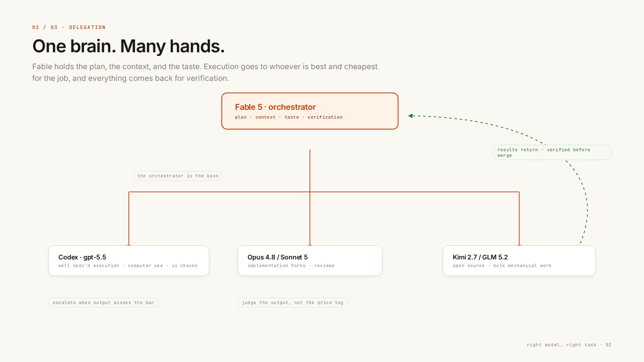This screenshot has height=362, width=644.
Task: Select the 'Codex · gpt-5.5' card
Action: click(x=129, y=261)
